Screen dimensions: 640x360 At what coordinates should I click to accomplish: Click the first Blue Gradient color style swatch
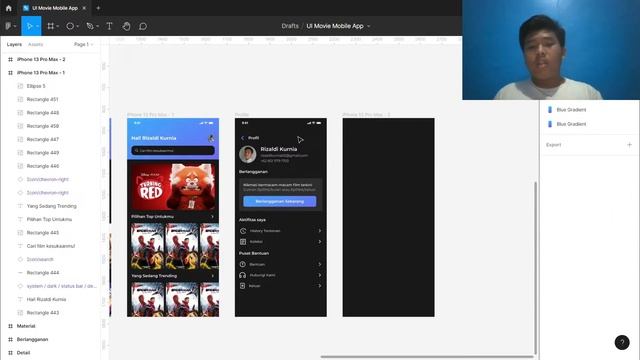click(550, 110)
